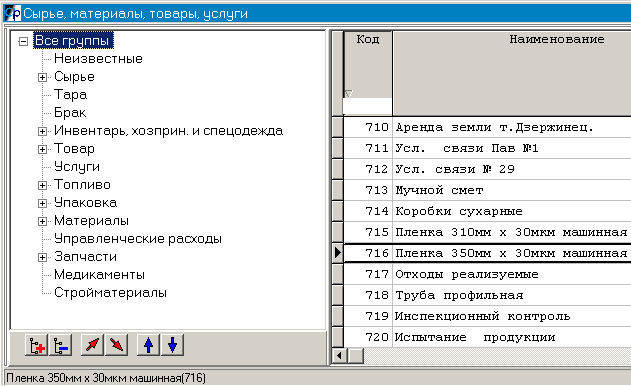
Task: Select row Пленка 310мм х 30мкм машинная
Action: 512,232
